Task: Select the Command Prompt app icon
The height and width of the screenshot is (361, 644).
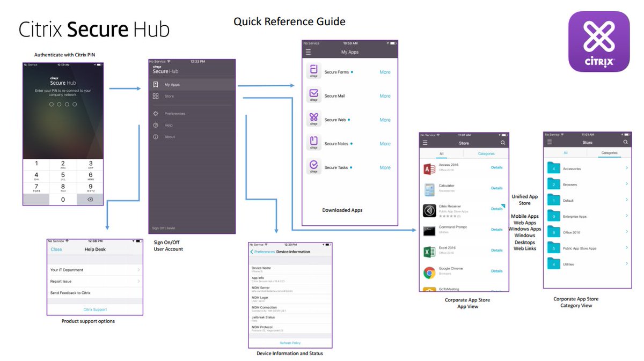Action: (429, 231)
